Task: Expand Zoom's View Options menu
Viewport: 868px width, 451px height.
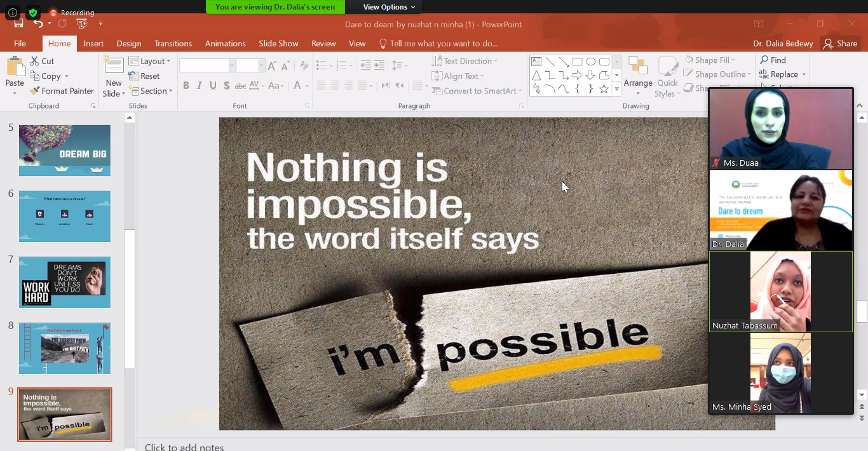Action: click(x=389, y=7)
